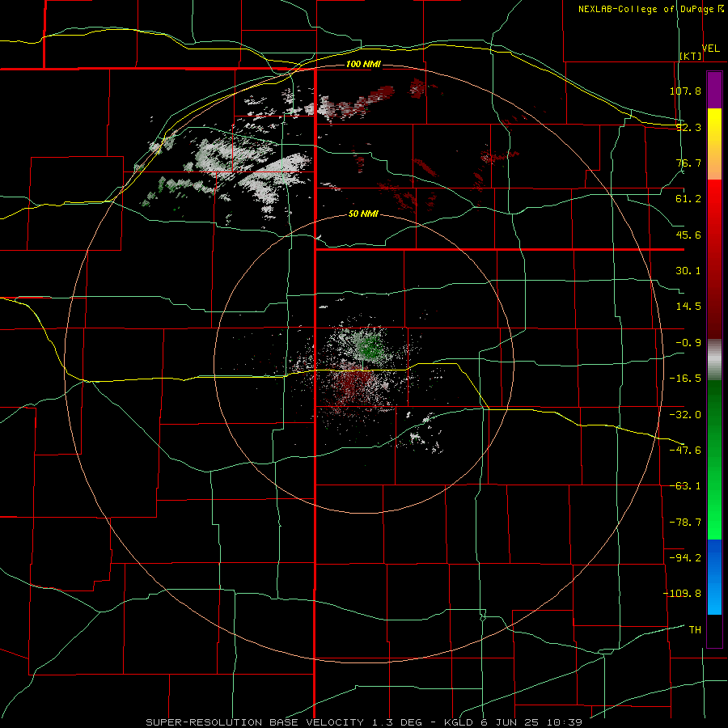This screenshot has height=728, width=728.
Task: Click the 30.1 velocity scale value
Action: (688, 271)
